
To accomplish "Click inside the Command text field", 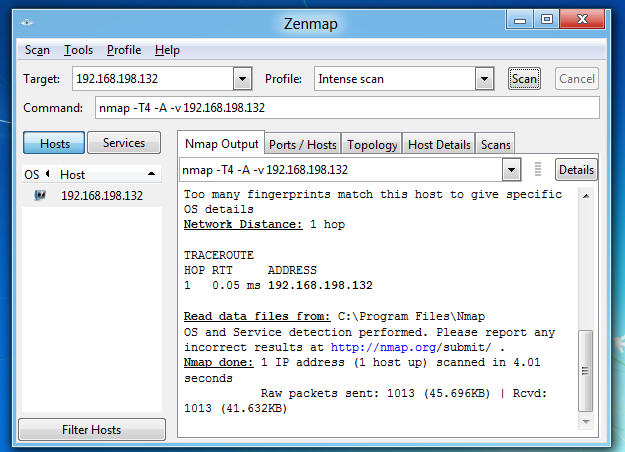I will 347,108.
